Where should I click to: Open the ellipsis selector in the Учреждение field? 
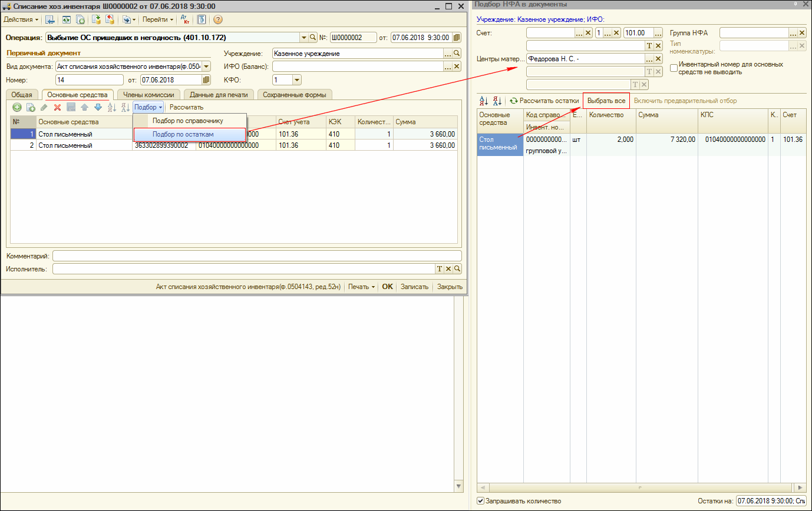pos(448,54)
